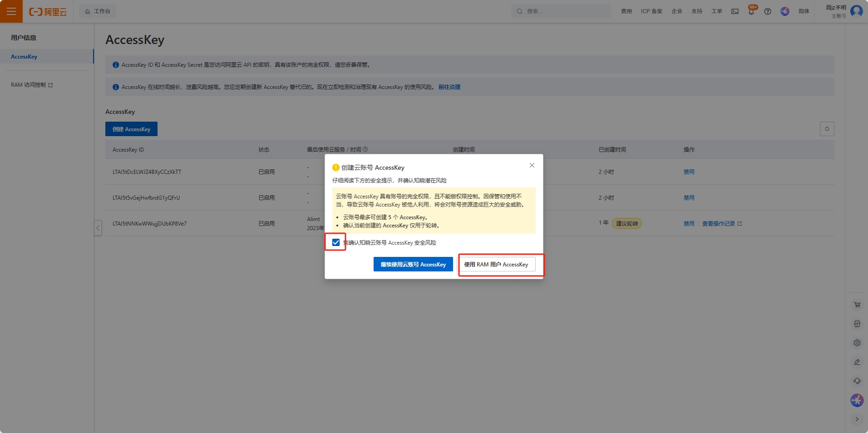
Task: Launch Cloud Shell terminal from header
Action: [x=735, y=11]
